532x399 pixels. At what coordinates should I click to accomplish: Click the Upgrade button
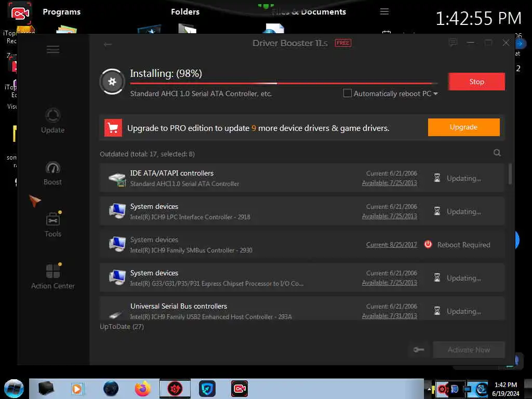pyautogui.click(x=463, y=127)
